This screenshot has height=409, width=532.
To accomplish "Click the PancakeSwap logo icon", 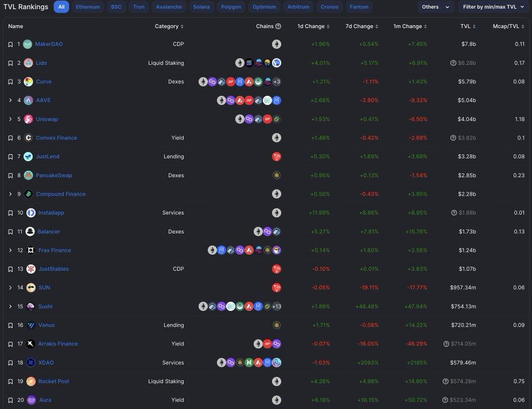I will click(x=28, y=176).
